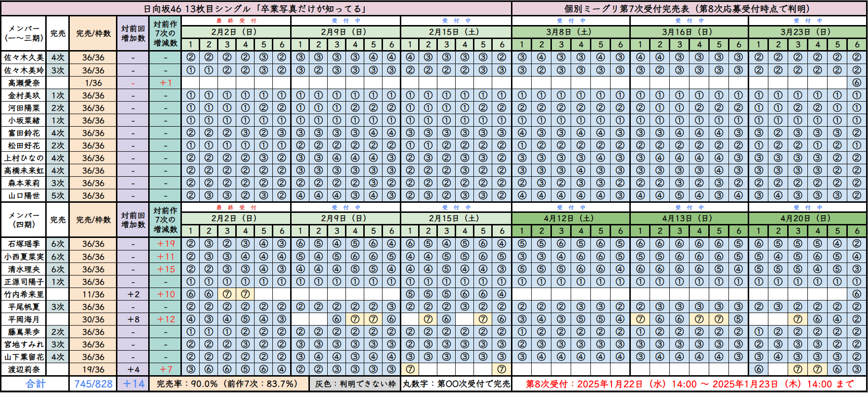The height and width of the screenshot is (393, 868).
Task: Select member name 佐々木美玲
Action: 24,70
